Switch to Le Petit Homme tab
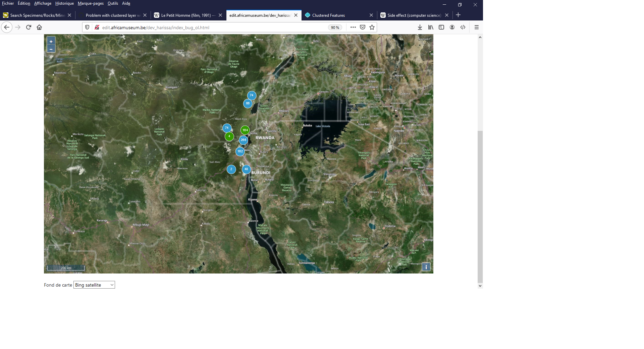The height and width of the screenshot is (349, 644). click(188, 15)
